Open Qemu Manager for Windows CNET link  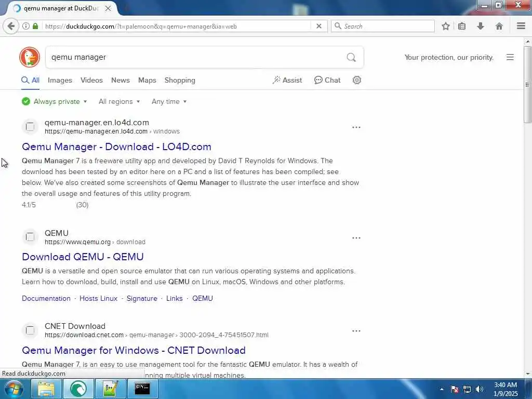134,350
